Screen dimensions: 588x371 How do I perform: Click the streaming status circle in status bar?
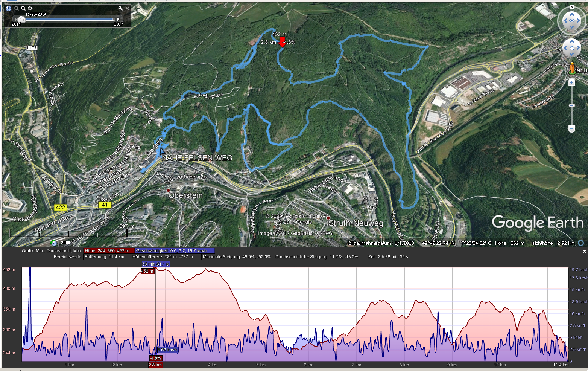coord(581,243)
